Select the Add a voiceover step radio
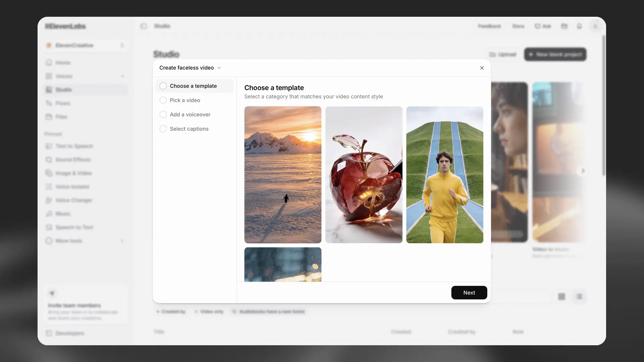The height and width of the screenshot is (362, 644). tap(163, 115)
